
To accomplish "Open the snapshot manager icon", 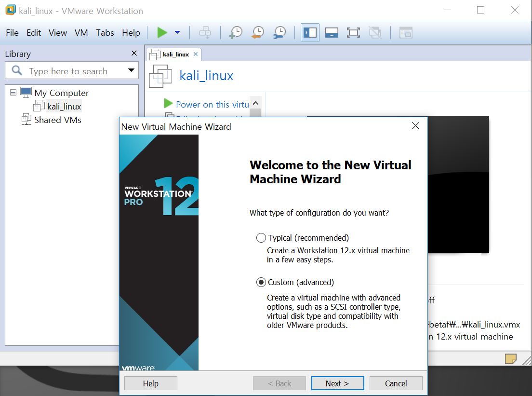I will pos(279,33).
